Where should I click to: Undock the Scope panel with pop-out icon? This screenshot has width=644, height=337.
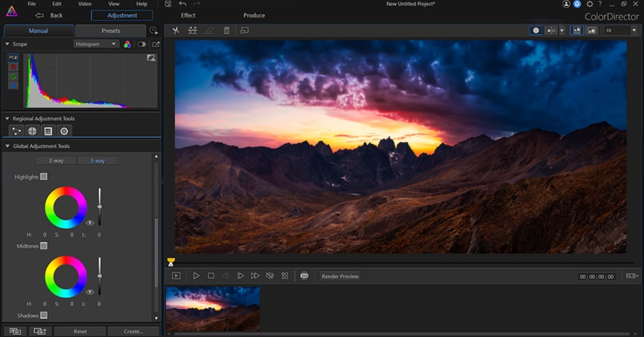pyautogui.click(x=156, y=44)
